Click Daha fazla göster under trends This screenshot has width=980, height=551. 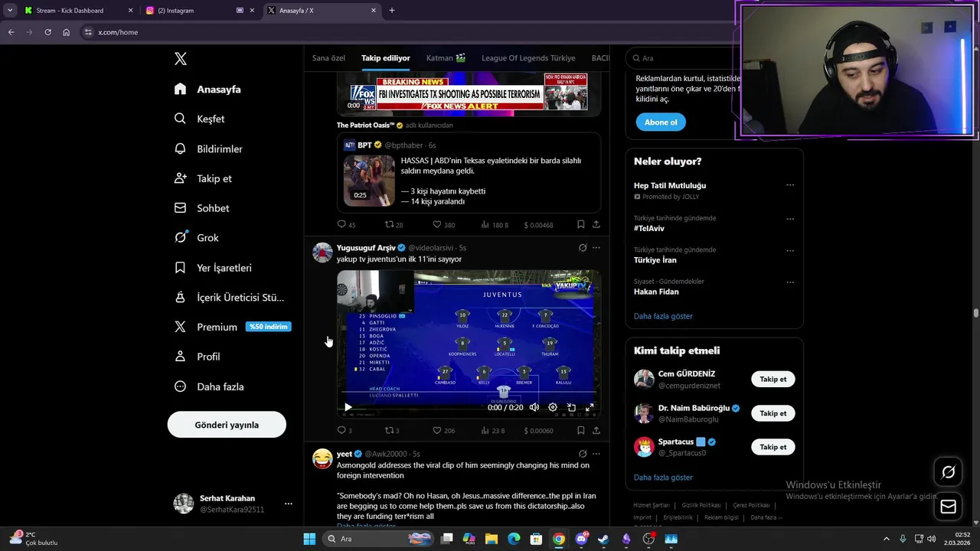[x=663, y=316]
